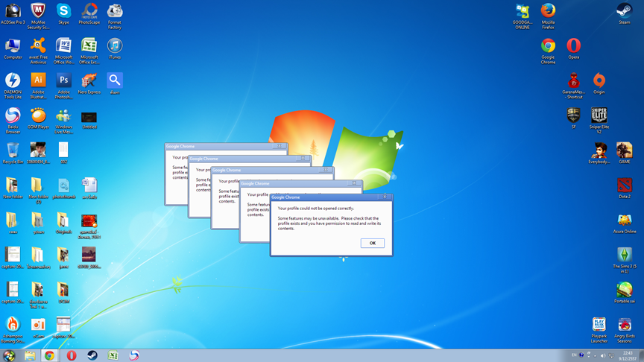Viewport: 644px width, 362px height.
Task: Open GOODGAME ONLINE desktop icon
Action: (x=523, y=16)
